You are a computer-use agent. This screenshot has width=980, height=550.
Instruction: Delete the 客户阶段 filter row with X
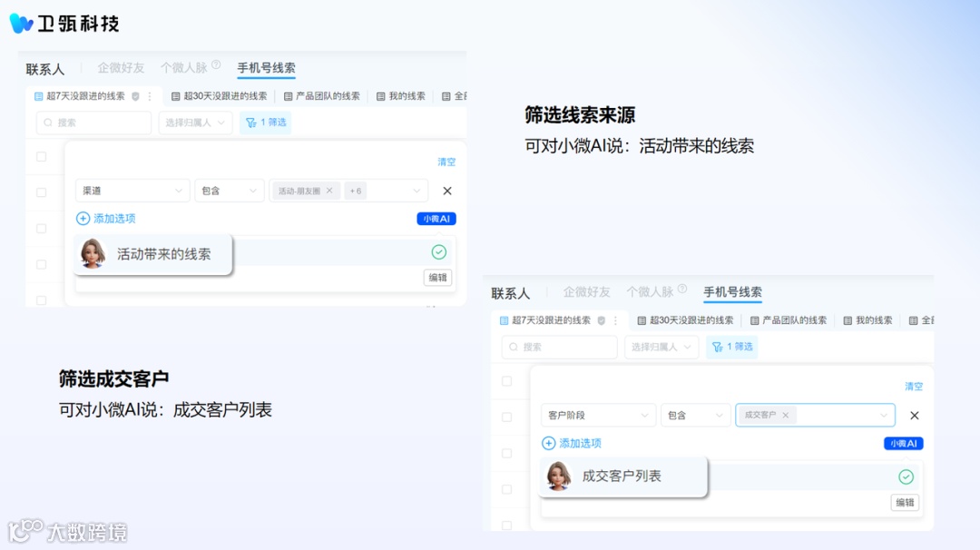[915, 416]
